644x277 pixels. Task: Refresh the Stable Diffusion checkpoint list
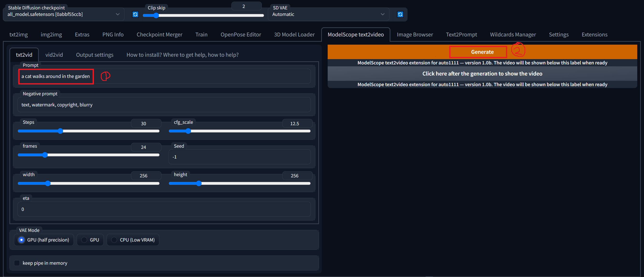(135, 14)
